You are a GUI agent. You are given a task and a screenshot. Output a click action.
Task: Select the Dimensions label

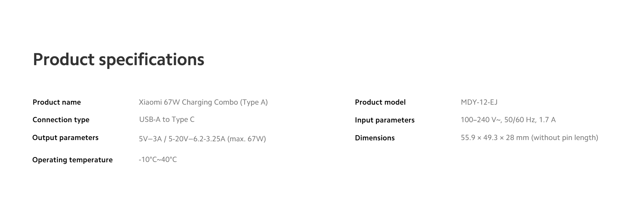coord(375,138)
